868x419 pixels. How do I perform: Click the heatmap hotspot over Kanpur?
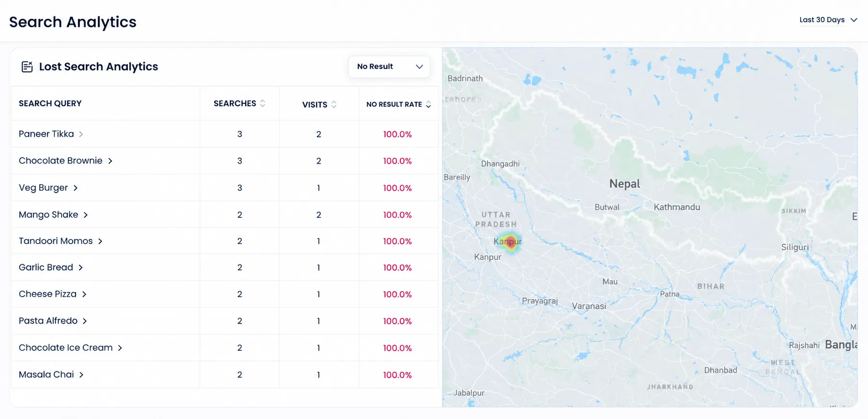coord(509,242)
